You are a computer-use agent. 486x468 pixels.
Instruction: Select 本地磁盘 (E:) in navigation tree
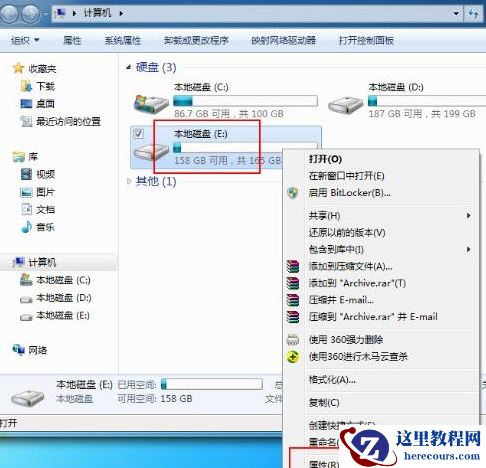point(55,315)
